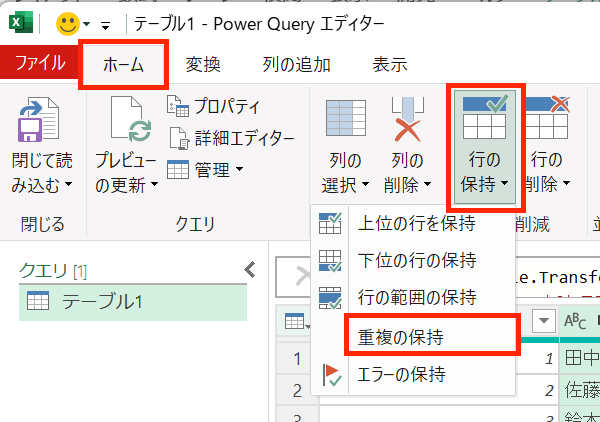Image resolution: width=600 pixels, height=422 pixels.
Task: Open the smiley feedback dropdown arrow
Action: coord(86,24)
